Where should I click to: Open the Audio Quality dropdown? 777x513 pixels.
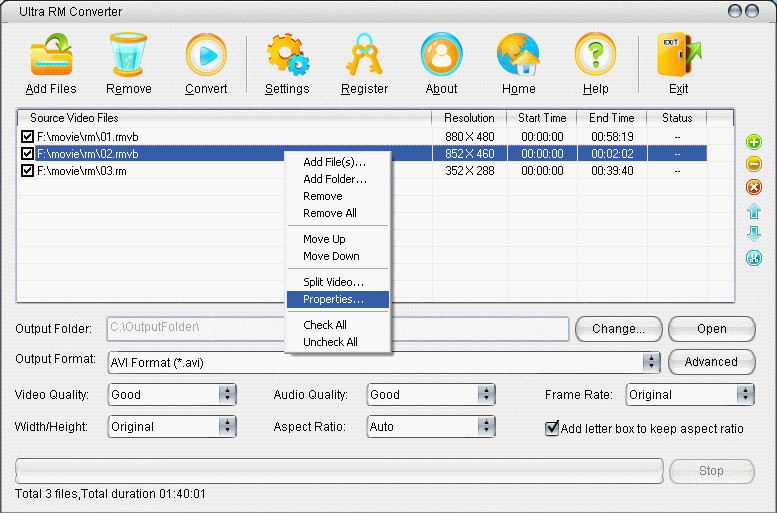pos(431,395)
